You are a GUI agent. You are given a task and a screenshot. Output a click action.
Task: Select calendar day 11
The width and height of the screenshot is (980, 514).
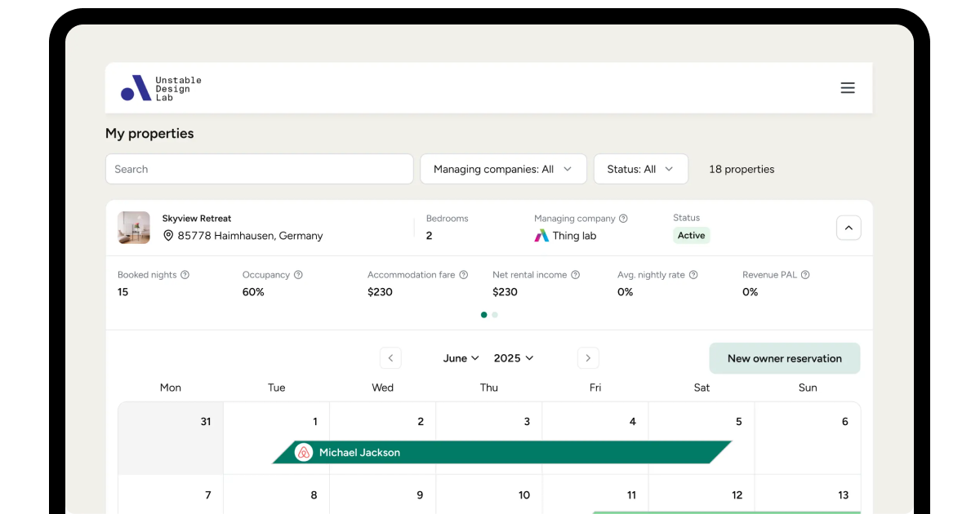pos(595,494)
